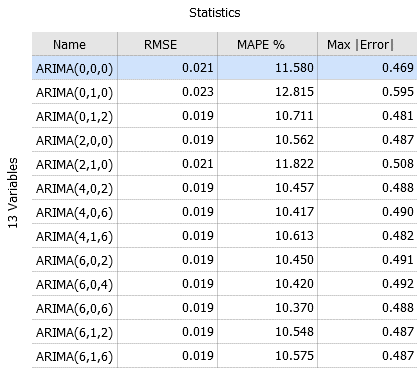Select the ARIMA(6,0,4) row name
Viewport: 417px width, 368px height.
click(x=74, y=284)
